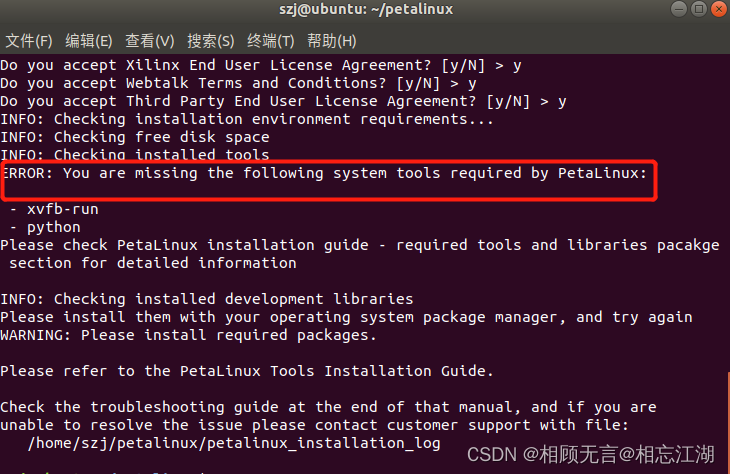
Task: Click 'Check the troubleshooting guide' line
Action: coord(328,407)
